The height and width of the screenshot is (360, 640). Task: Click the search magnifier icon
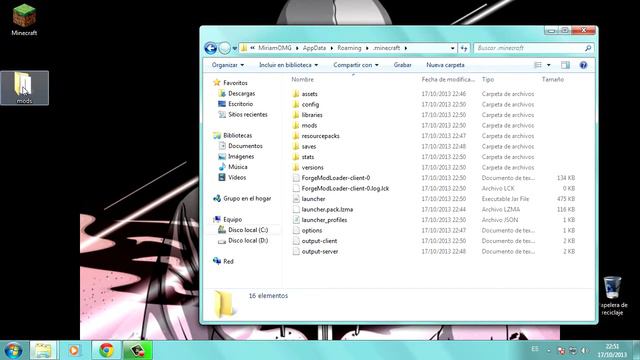[x=588, y=48]
